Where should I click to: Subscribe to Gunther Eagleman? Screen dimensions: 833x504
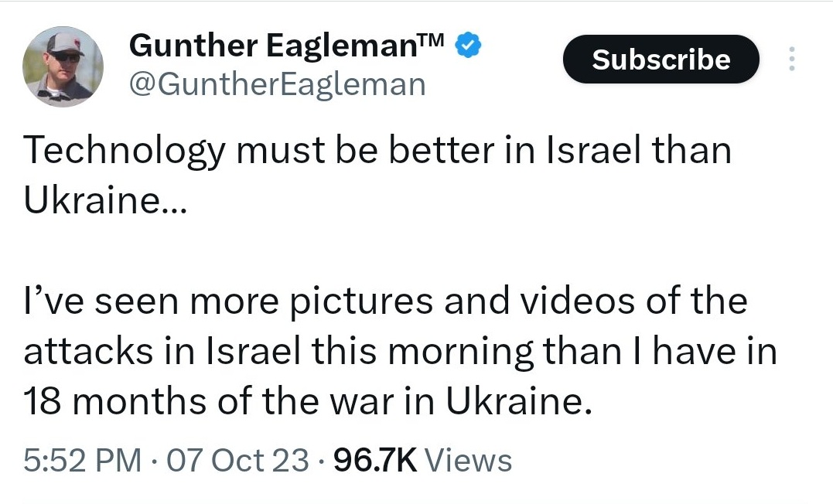pyautogui.click(x=661, y=59)
